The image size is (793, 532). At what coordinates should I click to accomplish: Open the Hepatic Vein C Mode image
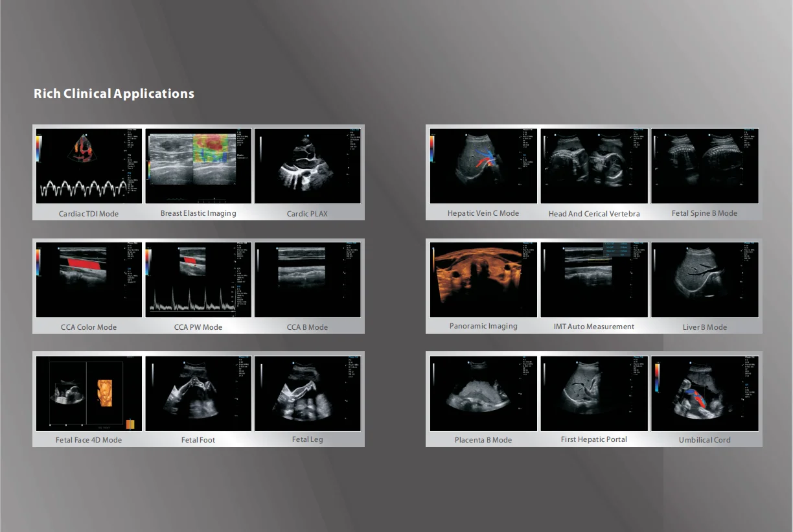[x=483, y=166]
